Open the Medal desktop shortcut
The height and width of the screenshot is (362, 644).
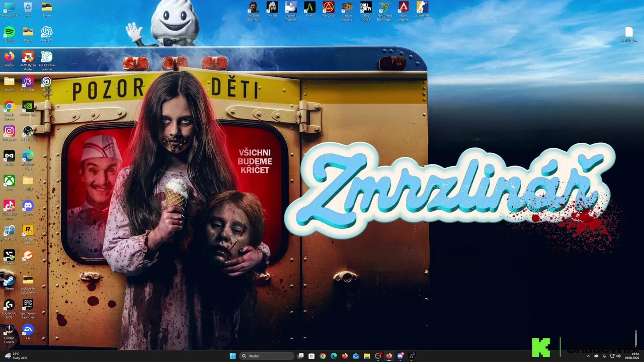pos(9,158)
